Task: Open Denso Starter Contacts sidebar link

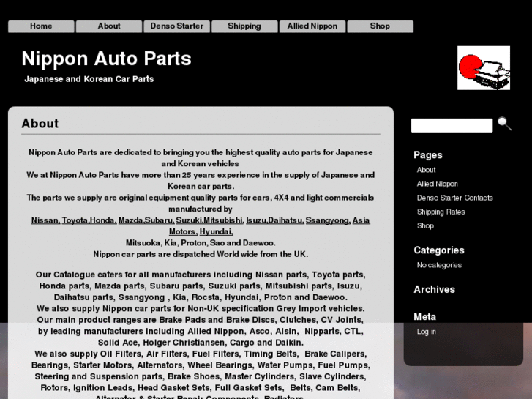Action: point(455,198)
